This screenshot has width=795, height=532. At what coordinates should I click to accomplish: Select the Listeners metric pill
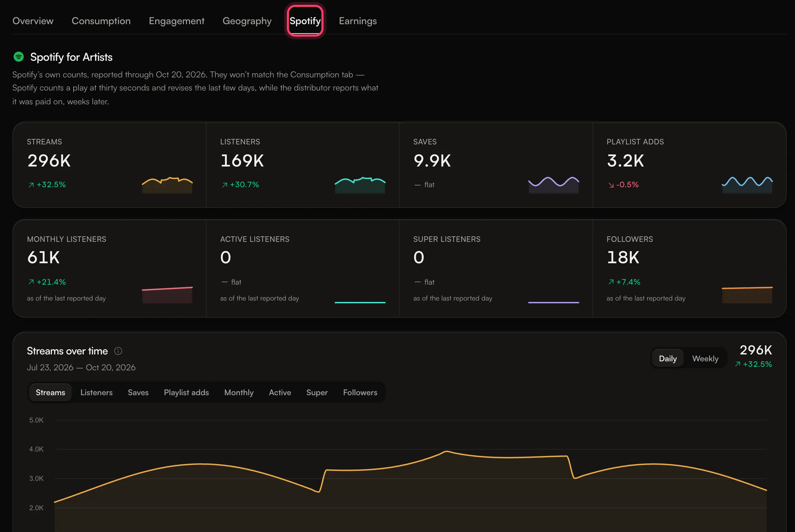96,392
